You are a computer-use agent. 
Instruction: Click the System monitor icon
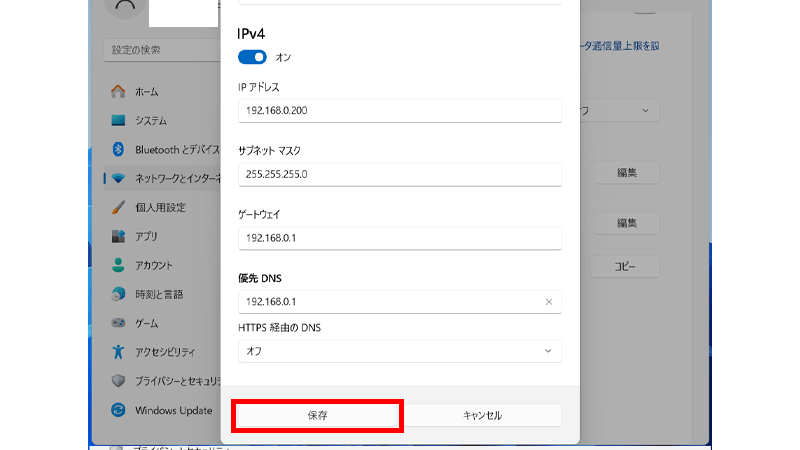click(118, 120)
